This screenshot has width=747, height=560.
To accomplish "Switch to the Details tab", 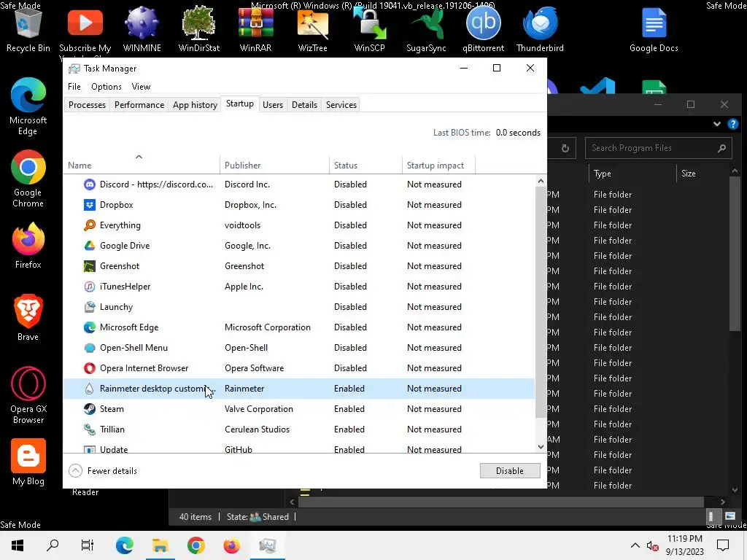I will (x=304, y=105).
